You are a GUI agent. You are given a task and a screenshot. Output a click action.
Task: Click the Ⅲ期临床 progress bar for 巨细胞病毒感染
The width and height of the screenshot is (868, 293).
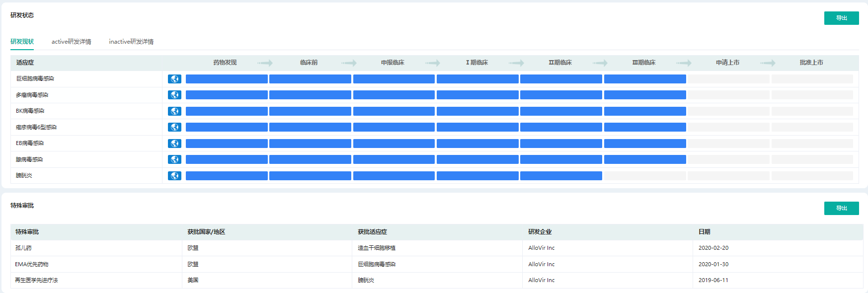(644, 79)
